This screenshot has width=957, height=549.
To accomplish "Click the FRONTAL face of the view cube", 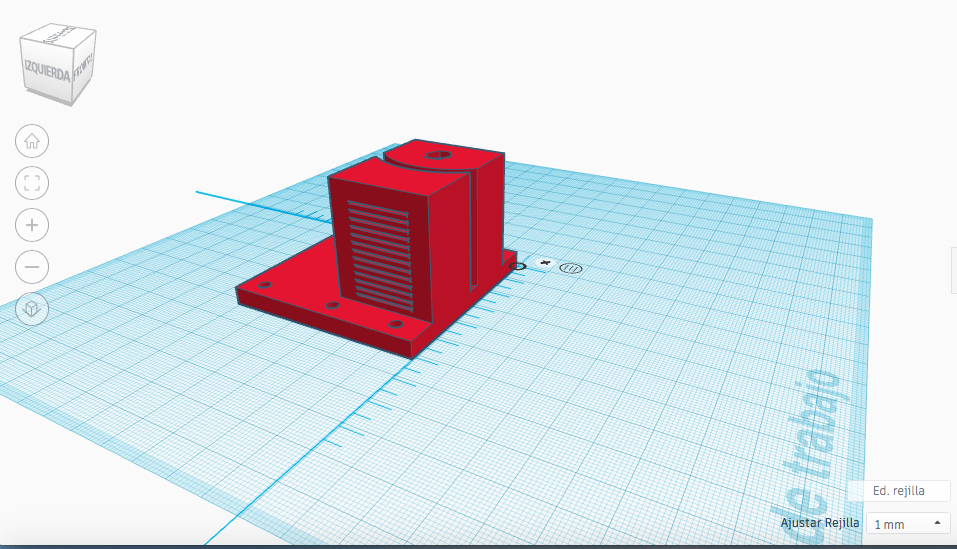I will click(84, 67).
